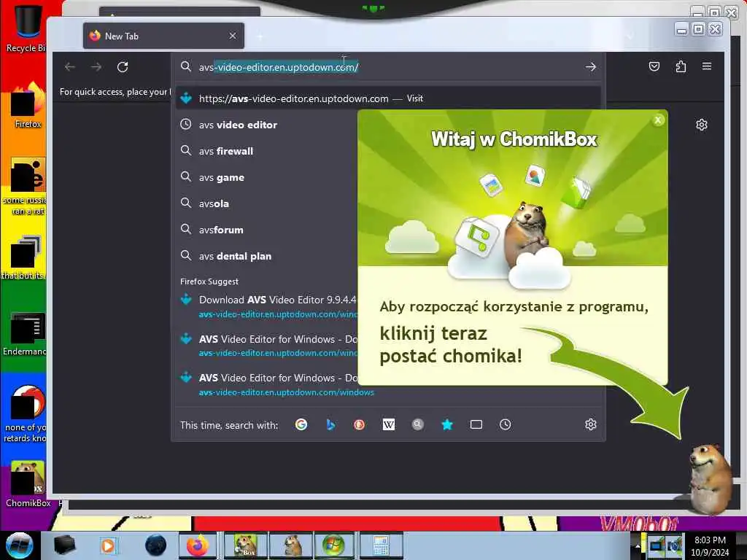Viewport: 747px width, 560px height.
Task: Open Endermanc desktop icon
Action: coord(26,334)
